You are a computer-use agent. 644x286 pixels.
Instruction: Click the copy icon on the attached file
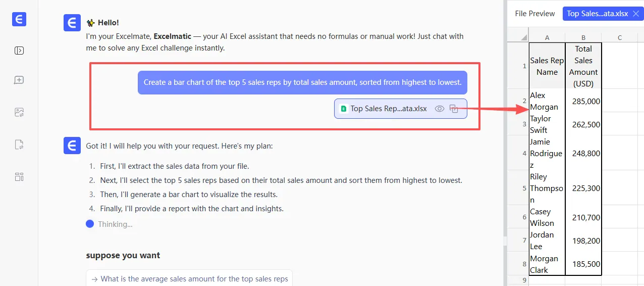[454, 109]
